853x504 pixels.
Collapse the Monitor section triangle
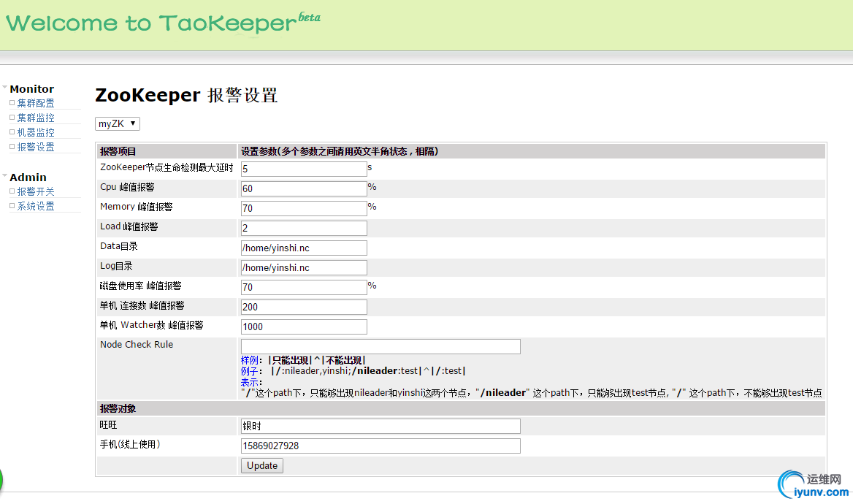[5, 87]
